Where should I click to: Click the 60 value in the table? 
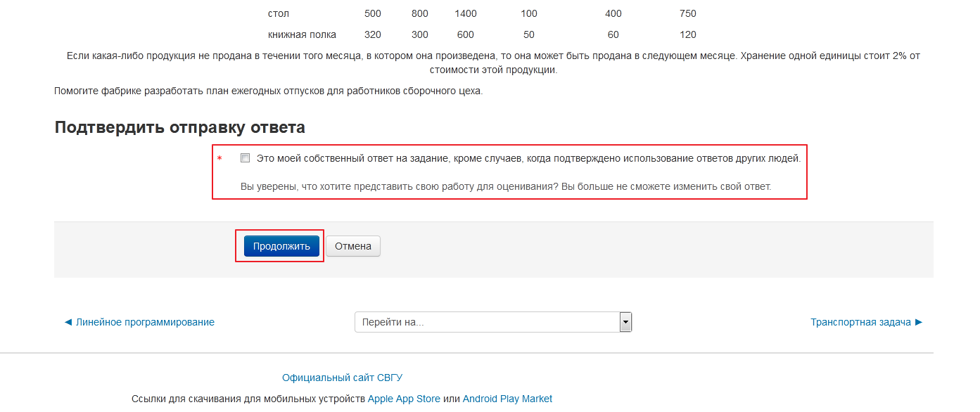tap(613, 34)
